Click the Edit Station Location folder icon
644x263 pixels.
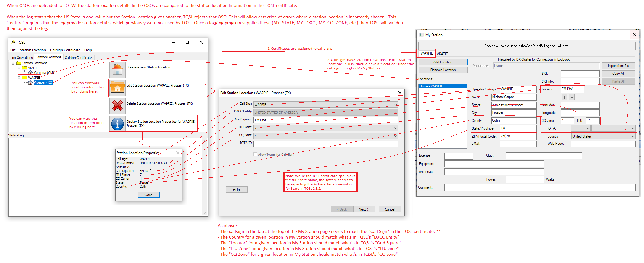point(117,88)
